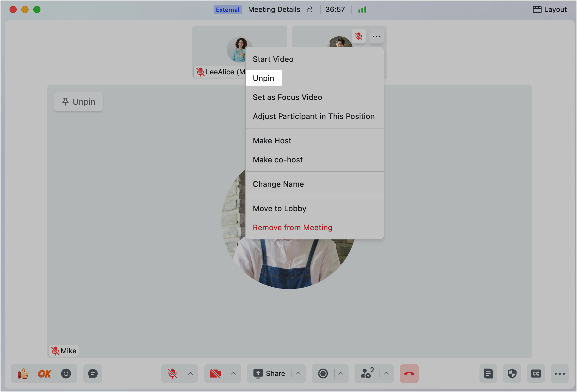This screenshot has width=577, height=392.
Task: Click the Unpin button on main video
Action: point(79,102)
